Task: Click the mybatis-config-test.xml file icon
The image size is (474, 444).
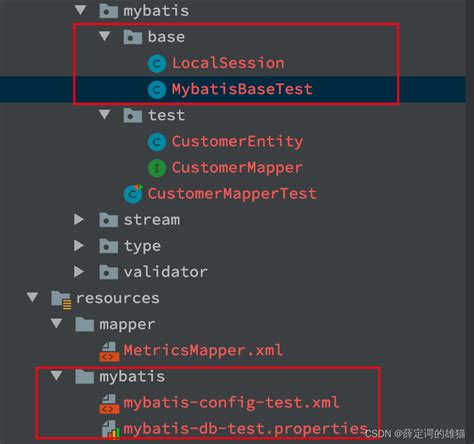Action: click(x=109, y=404)
